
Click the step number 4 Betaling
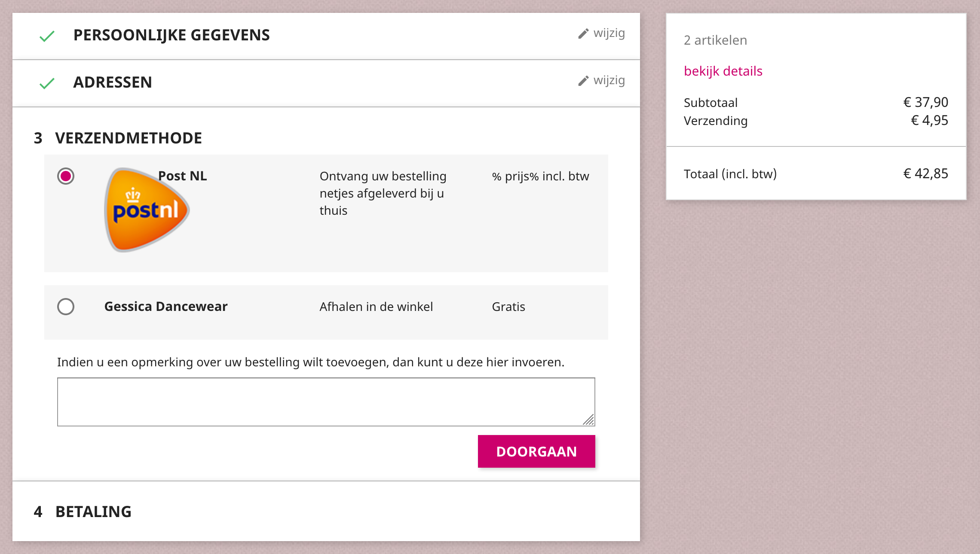coord(38,512)
